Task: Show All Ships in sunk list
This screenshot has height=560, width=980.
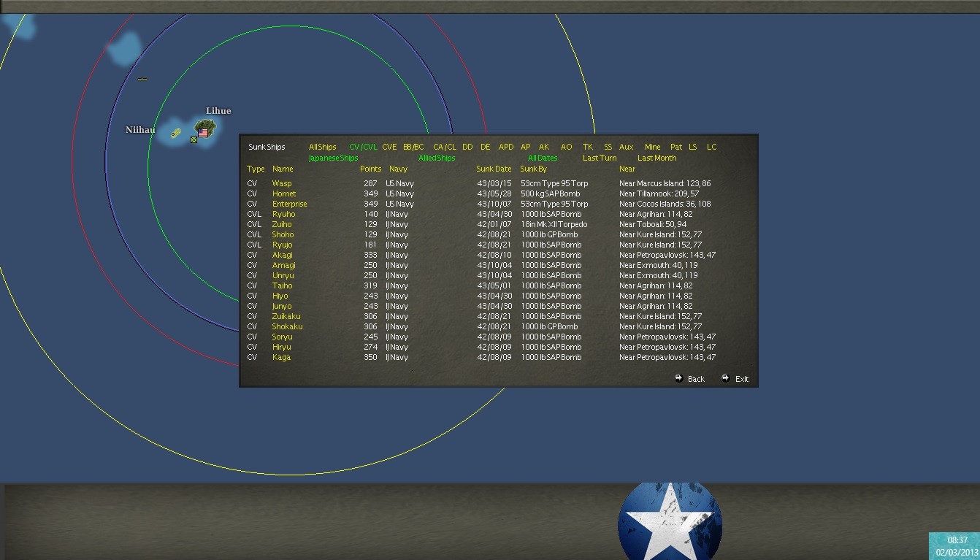Action: coord(322,147)
